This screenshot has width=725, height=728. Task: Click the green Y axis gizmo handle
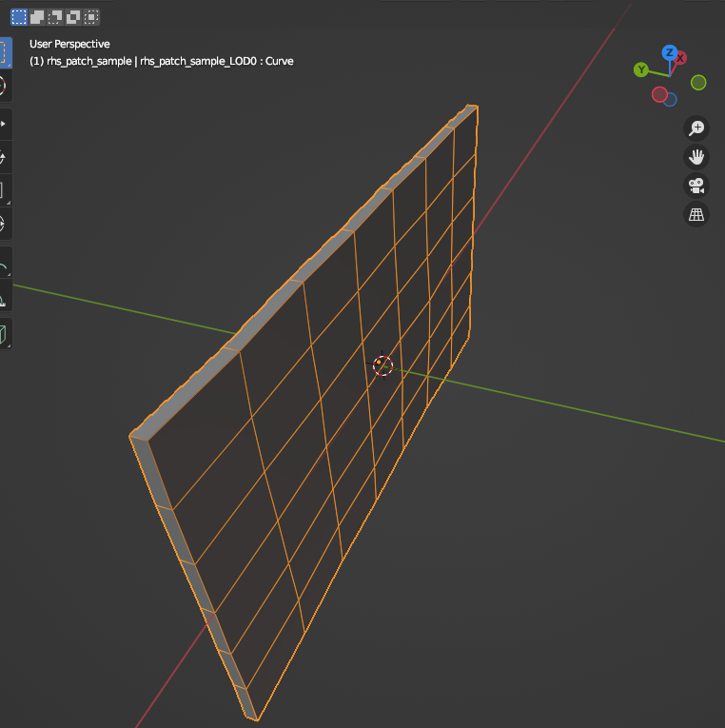[x=641, y=69]
